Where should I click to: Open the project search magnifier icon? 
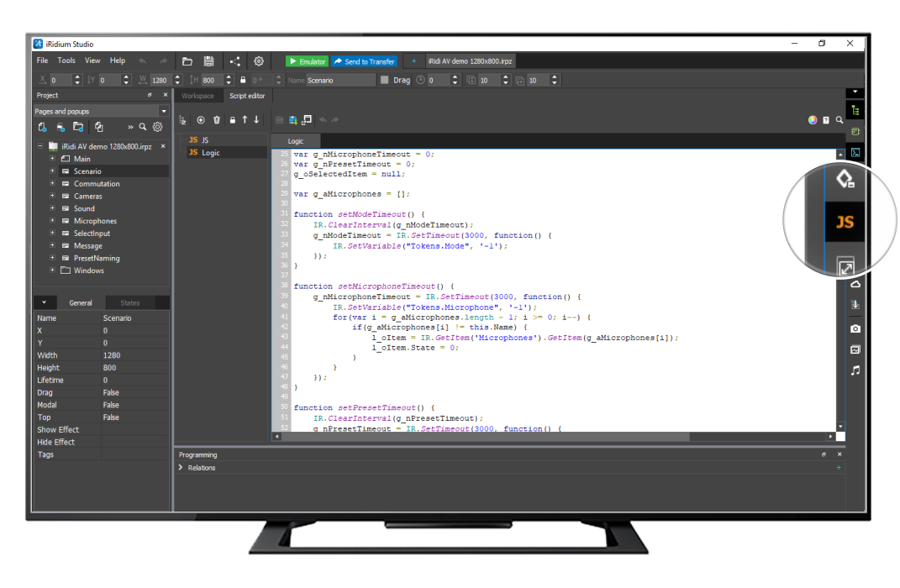(x=143, y=127)
